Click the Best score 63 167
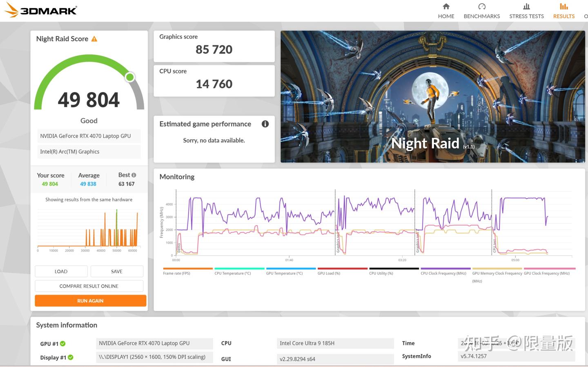 click(x=127, y=184)
